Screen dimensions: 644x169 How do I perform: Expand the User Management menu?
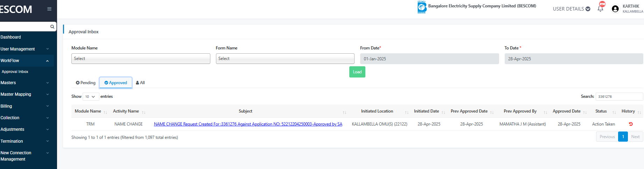pyautogui.click(x=27, y=49)
